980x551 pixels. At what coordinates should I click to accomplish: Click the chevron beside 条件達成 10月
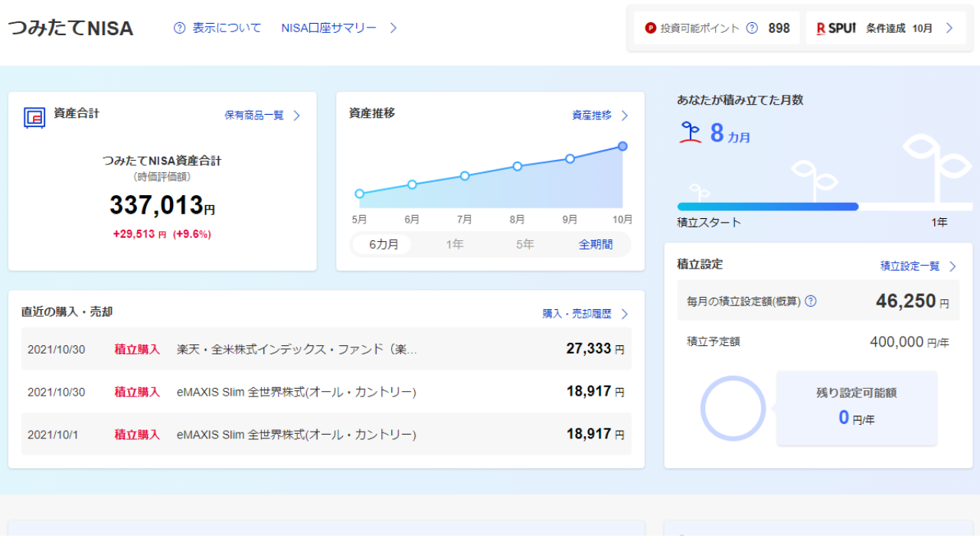(x=949, y=28)
